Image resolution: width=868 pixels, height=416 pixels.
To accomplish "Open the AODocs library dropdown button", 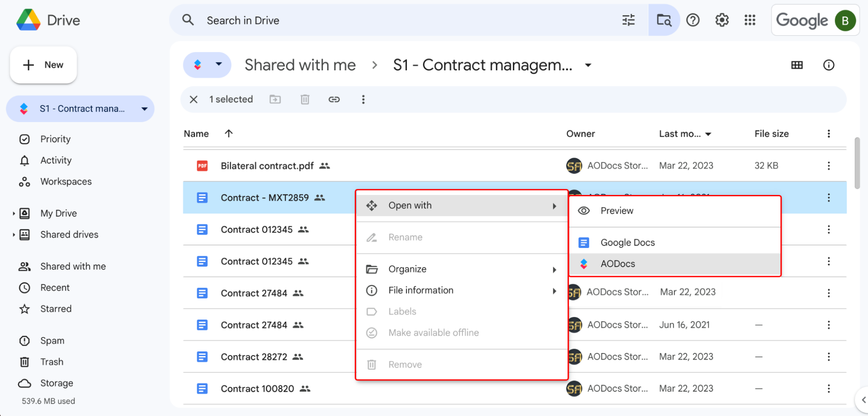I will (207, 65).
